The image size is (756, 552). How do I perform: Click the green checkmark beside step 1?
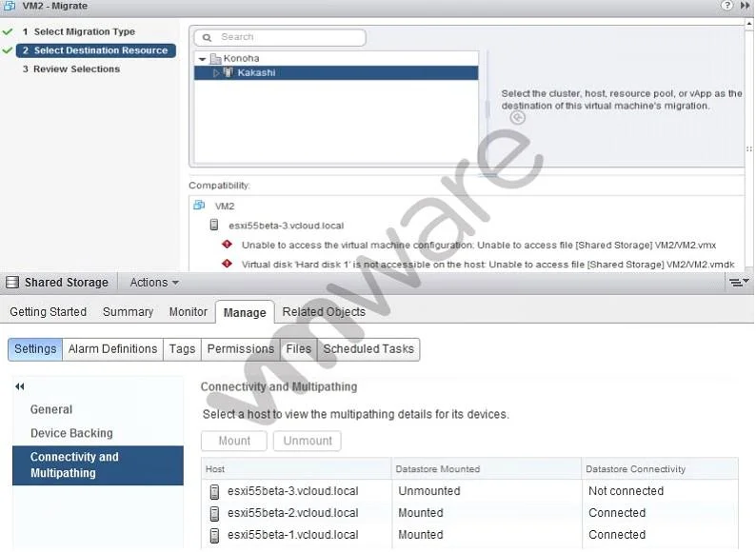coord(8,31)
